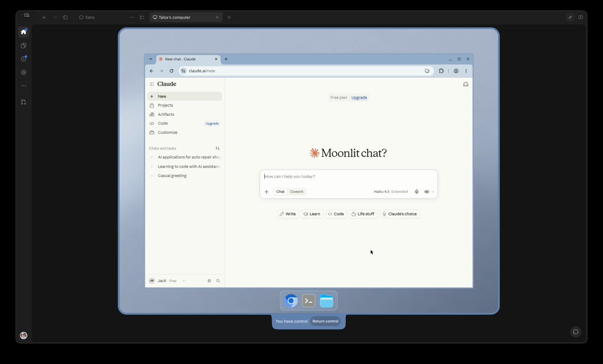
Task: Open the three-dots more icon in outer sidebar
Action: point(24,86)
